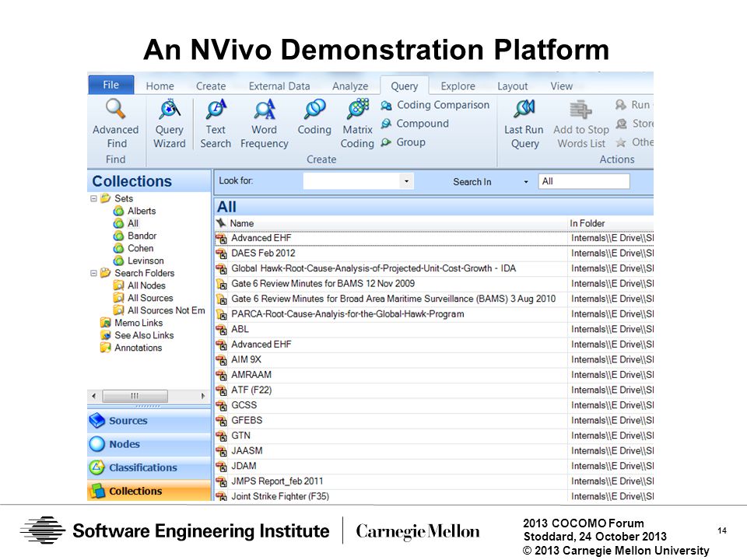This screenshot has height=560, width=747.
Task: Select the Alberts set icon
Action: click(x=118, y=211)
